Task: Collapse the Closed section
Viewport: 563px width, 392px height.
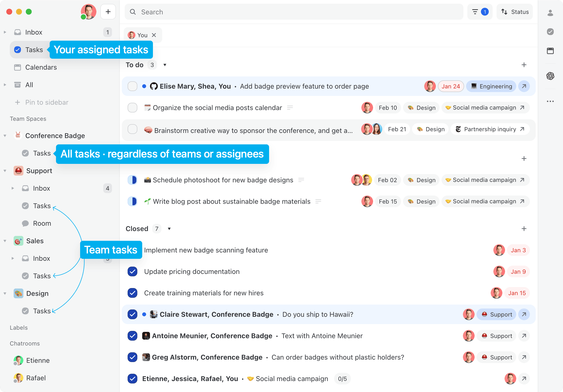Action: [x=169, y=228]
